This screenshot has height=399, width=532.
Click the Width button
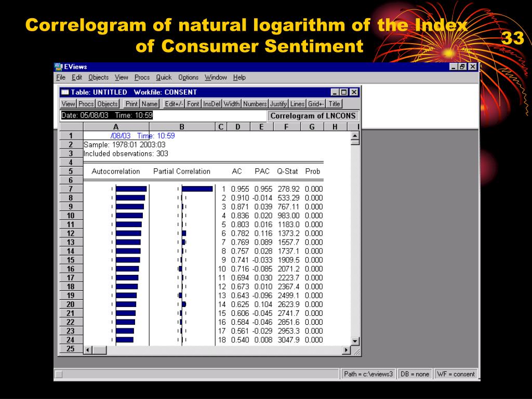point(232,104)
